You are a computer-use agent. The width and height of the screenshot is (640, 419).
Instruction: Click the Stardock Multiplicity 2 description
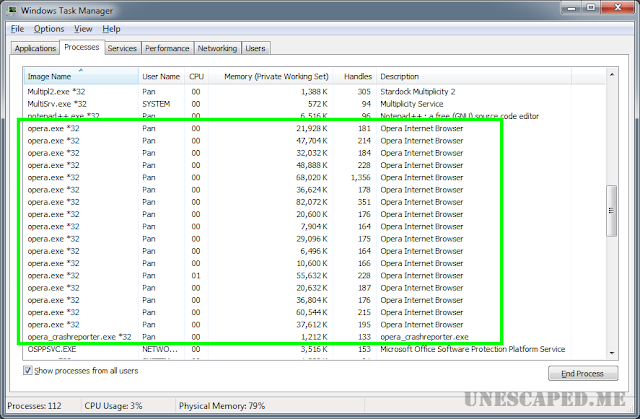418,92
